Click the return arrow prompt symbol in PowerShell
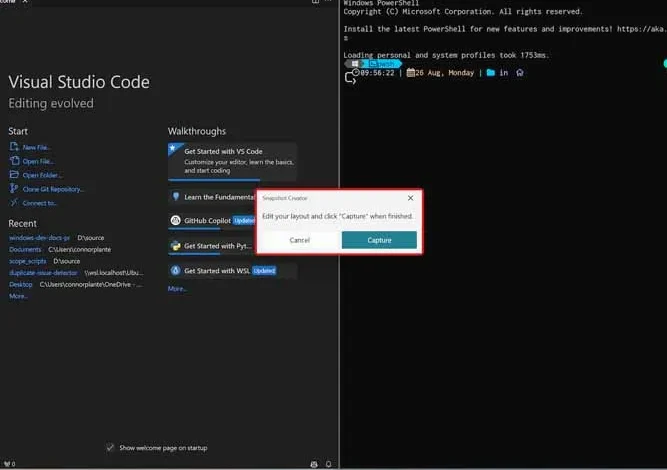 click(x=350, y=78)
